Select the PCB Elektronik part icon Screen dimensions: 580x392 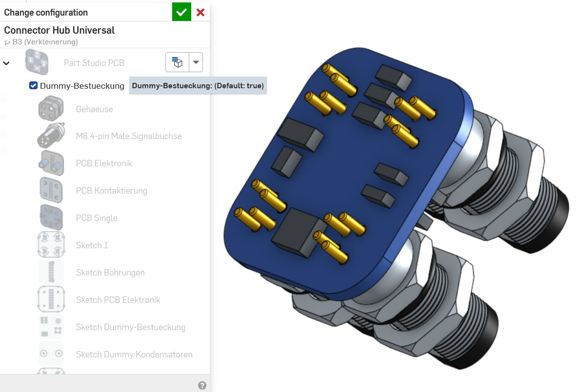click(x=51, y=163)
